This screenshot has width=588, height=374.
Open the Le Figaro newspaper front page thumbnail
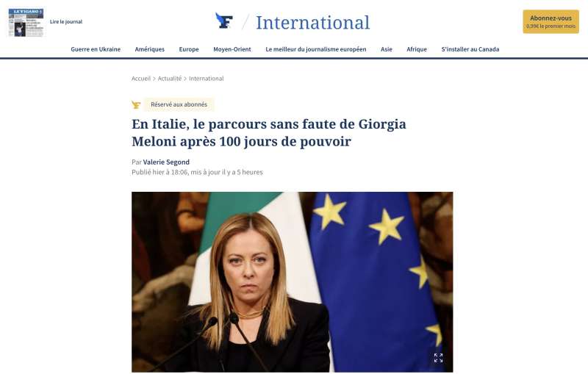[x=26, y=23]
